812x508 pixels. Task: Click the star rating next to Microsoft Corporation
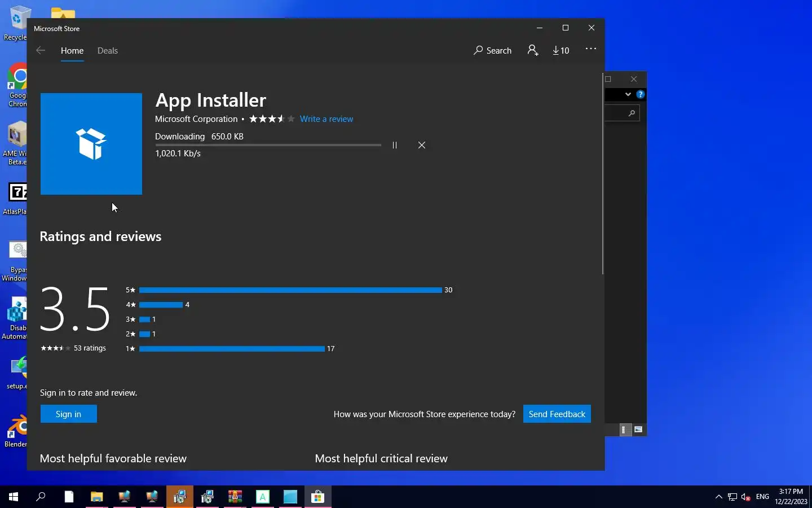point(272,119)
